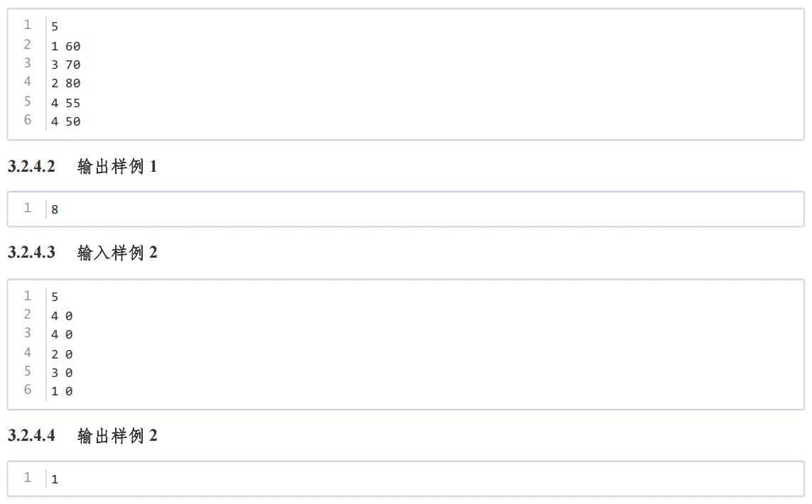Viewport: 812px width, 504px height.
Task: Click line number 3 in the top code block
Action: pos(28,63)
